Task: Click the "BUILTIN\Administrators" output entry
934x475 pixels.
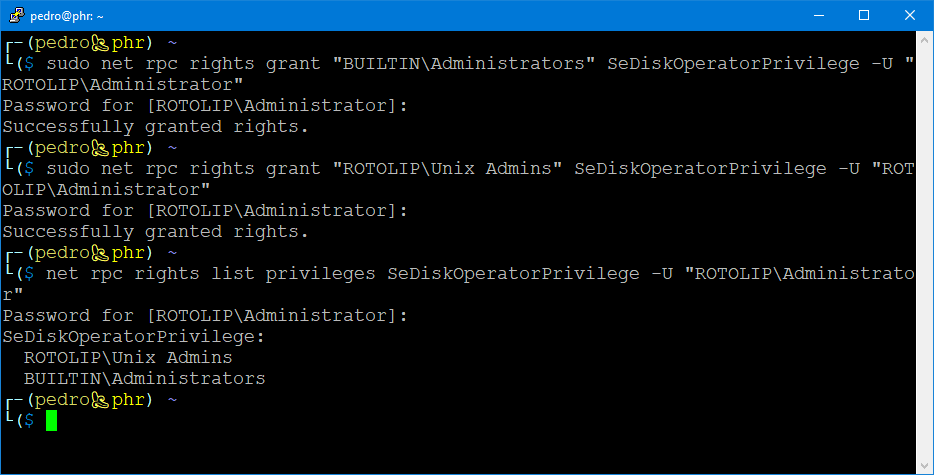Action: (x=145, y=379)
